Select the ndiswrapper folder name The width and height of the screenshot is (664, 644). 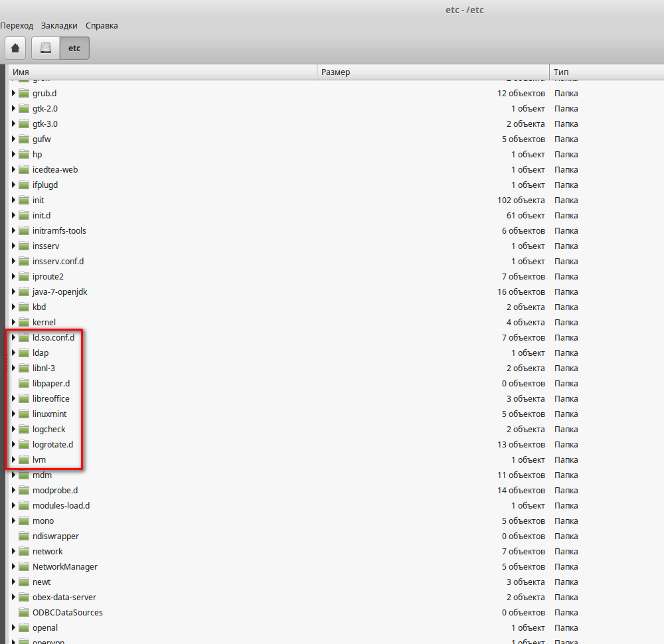point(56,536)
